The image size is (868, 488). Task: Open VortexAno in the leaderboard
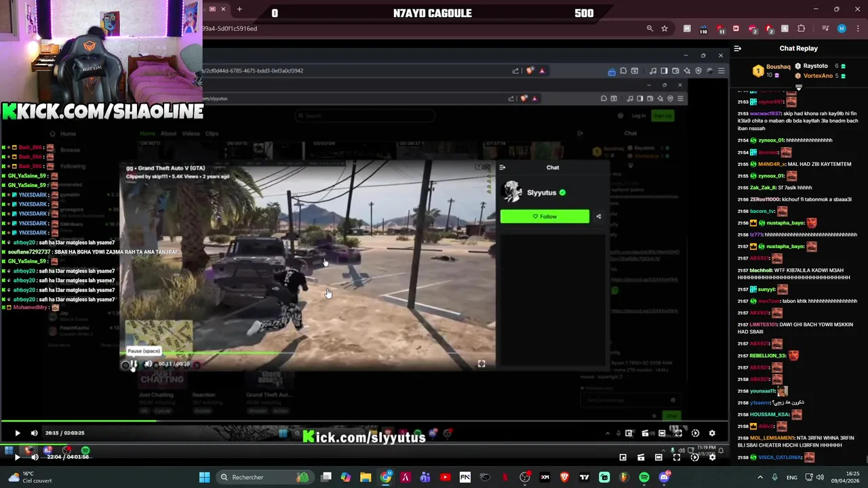pos(818,75)
